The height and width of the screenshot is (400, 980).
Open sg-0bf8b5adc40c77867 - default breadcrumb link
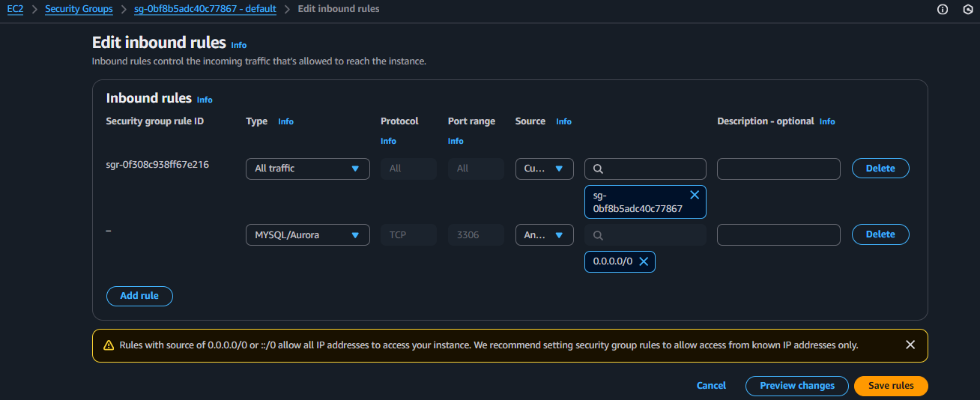tap(205, 9)
